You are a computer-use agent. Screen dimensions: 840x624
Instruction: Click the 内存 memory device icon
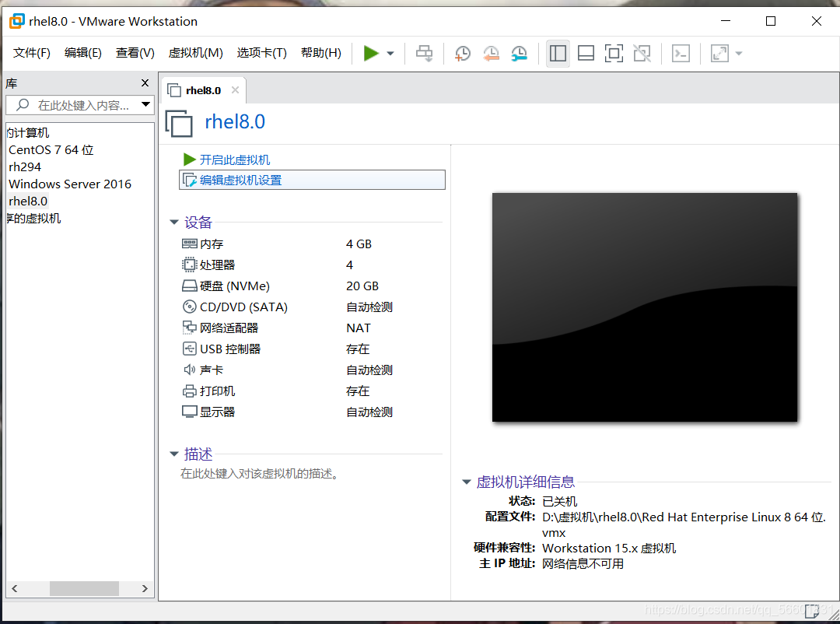pos(190,244)
